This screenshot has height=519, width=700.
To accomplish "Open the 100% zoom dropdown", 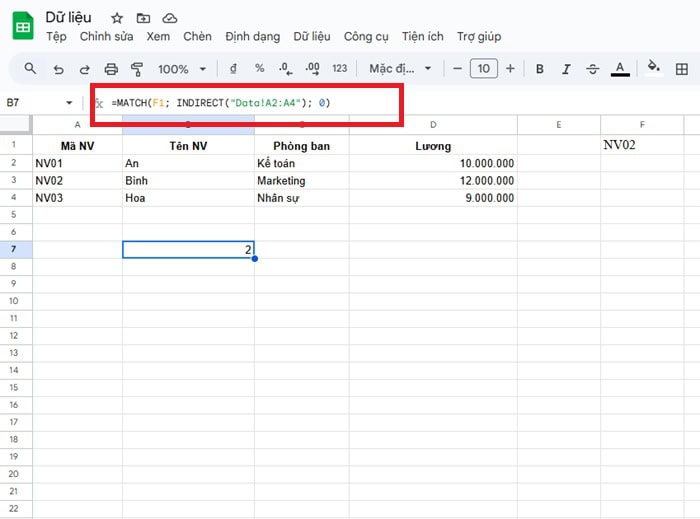I will (x=182, y=69).
